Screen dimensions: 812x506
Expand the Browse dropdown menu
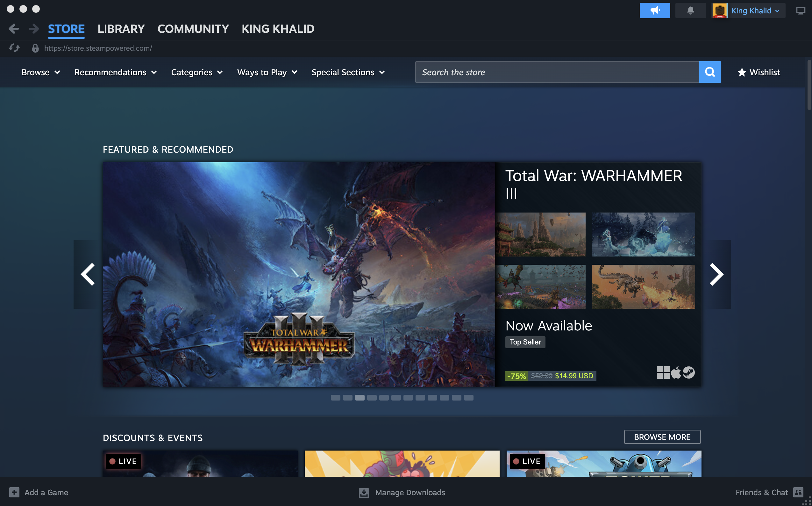(x=41, y=72)
